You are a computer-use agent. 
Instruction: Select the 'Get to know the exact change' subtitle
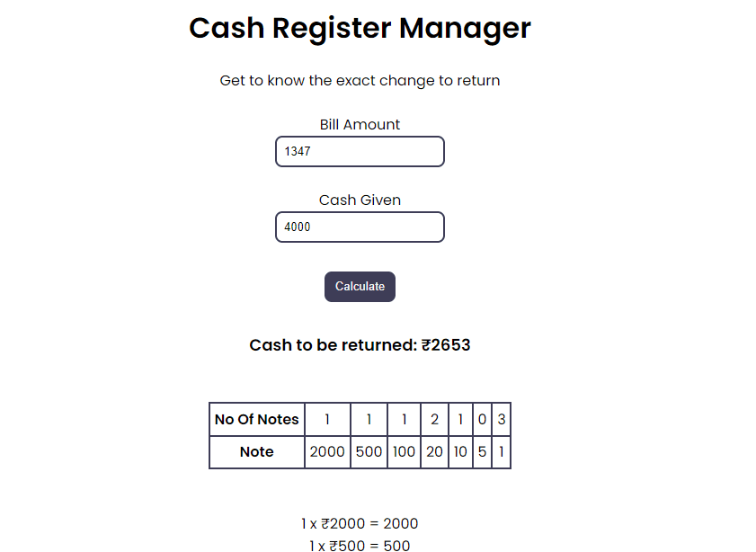(x=360, y=81)
